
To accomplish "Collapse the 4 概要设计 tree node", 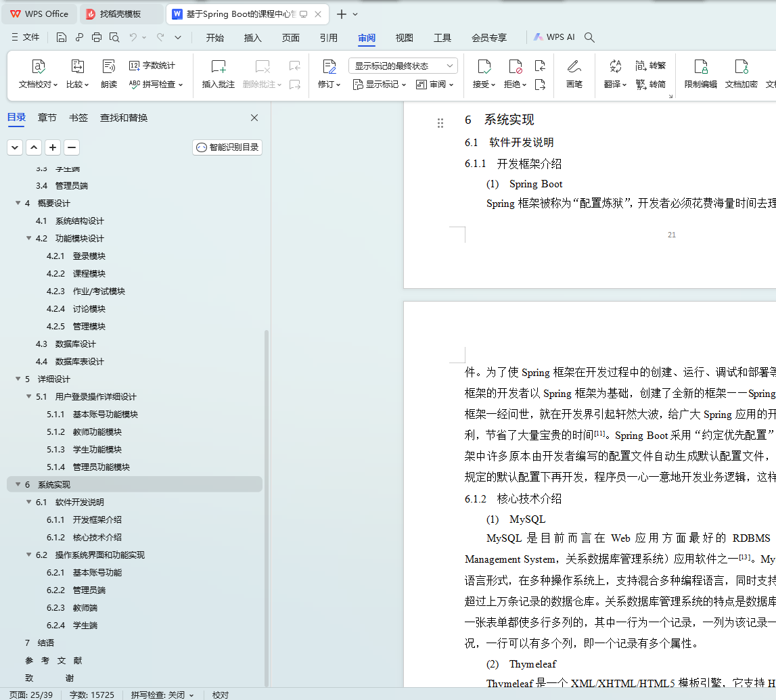I will [18, 203].
